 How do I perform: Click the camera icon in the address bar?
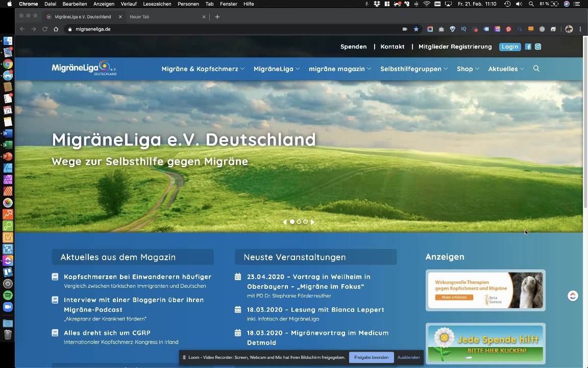coord(405,29)
